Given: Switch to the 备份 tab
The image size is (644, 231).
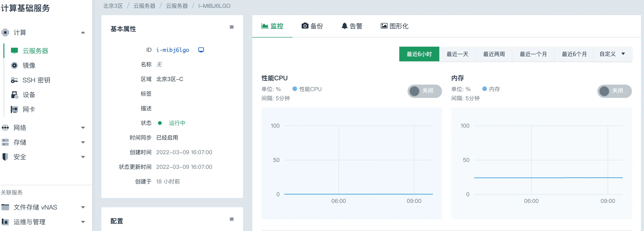Looking at the screenshot, I should pos(312,26).
